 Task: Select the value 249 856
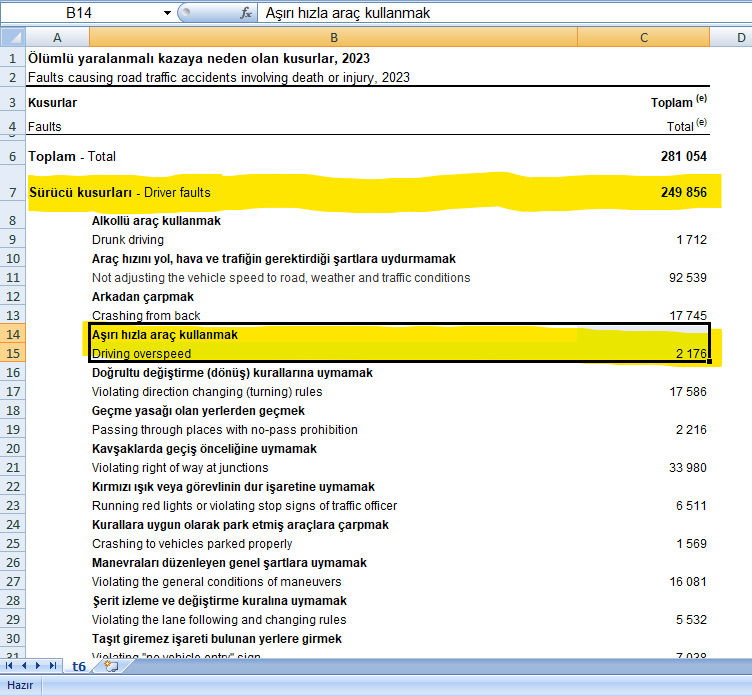tap(683, 192)
